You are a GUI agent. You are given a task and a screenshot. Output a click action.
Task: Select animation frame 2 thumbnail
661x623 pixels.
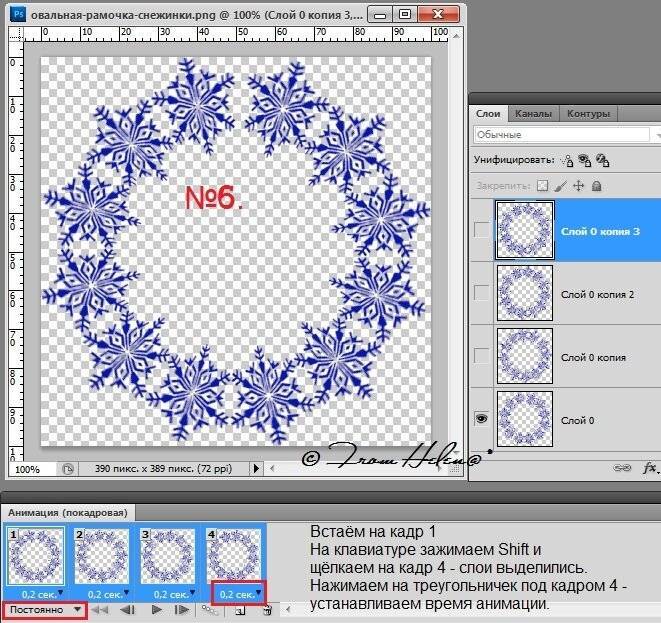point(102,556)
